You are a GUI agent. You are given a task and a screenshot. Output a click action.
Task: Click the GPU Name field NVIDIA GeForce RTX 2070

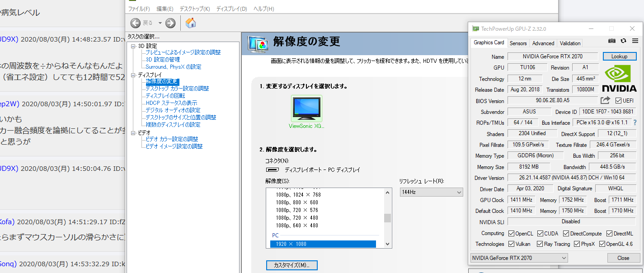553,56
